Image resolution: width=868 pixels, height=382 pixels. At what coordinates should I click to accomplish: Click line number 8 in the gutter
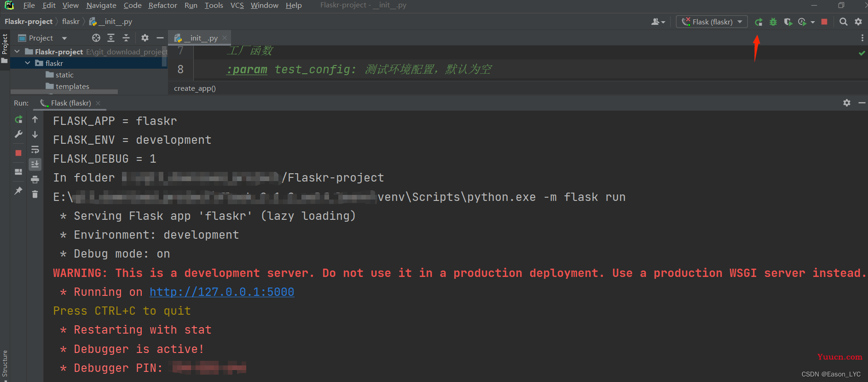[180, 70]
